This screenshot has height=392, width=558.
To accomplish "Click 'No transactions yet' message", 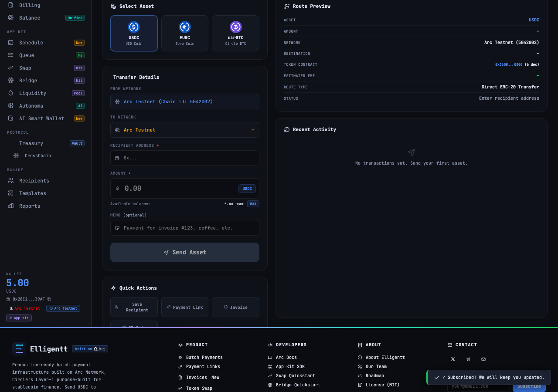I will coord(412,163).
